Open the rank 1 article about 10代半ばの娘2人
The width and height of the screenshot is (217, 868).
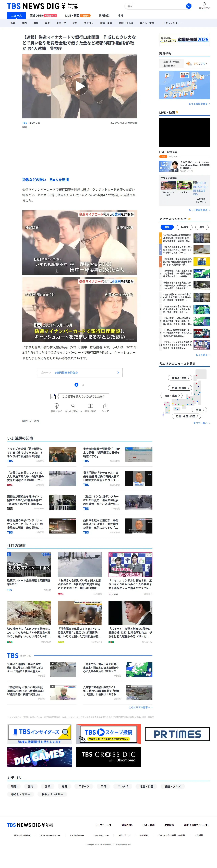pos(184,238)
